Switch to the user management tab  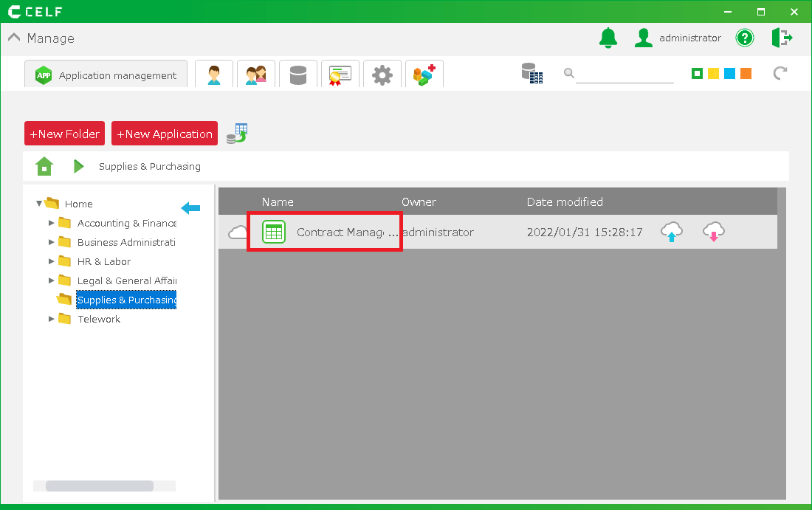click(x=214, y=75)
